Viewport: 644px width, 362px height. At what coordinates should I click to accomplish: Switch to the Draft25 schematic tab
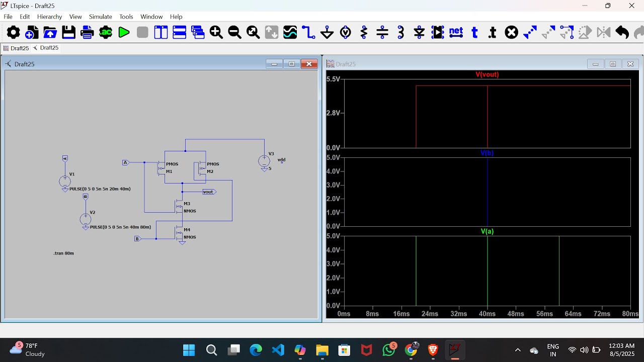(46, 48)
